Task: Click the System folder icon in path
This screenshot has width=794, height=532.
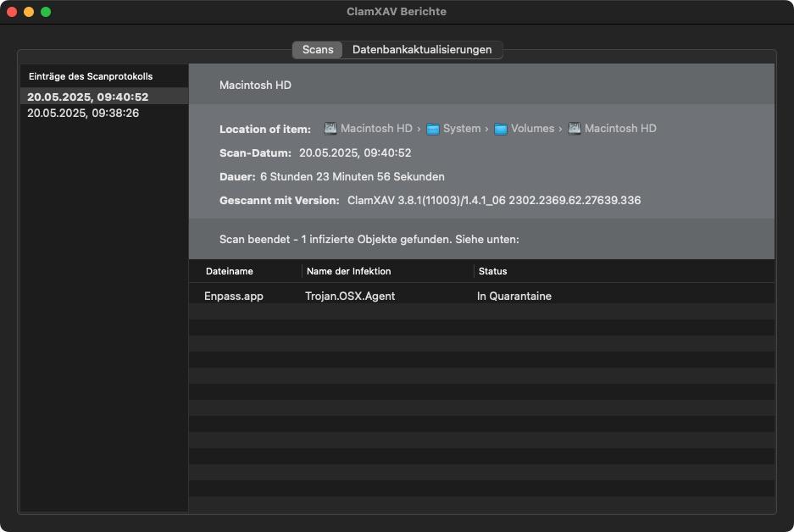Action: [432, 129]
